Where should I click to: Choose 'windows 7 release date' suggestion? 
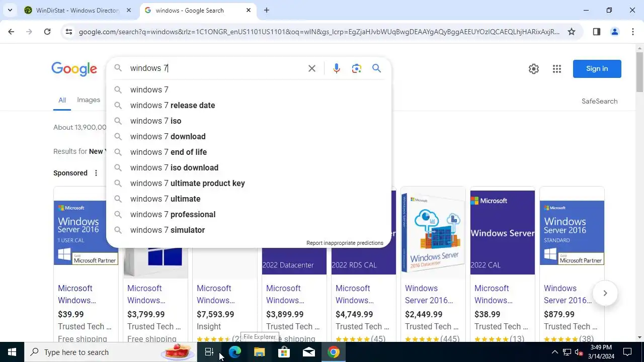click(249, 105)
